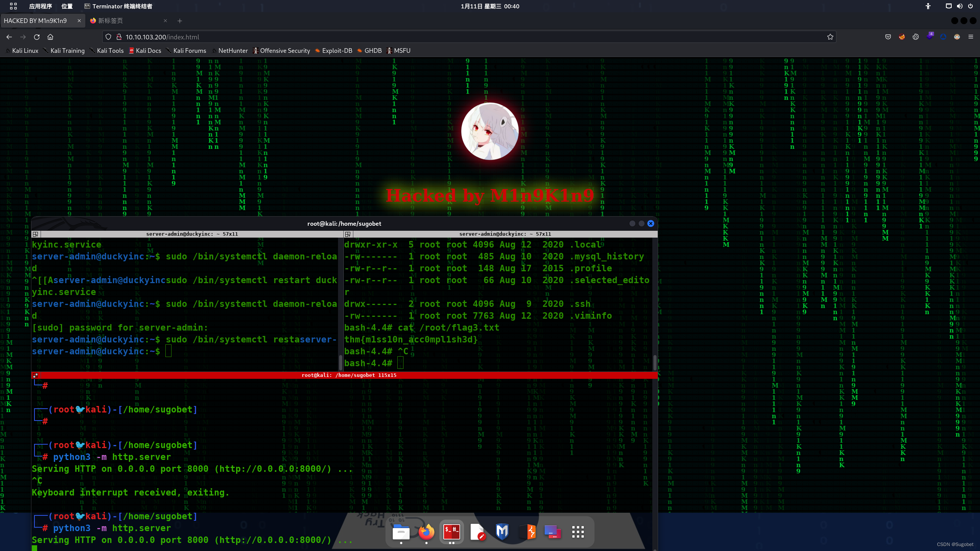Select bottom pane titlebar root@kali: /home/sugobet 115x15
Screen dimensions: 980x551
(349, 375)
